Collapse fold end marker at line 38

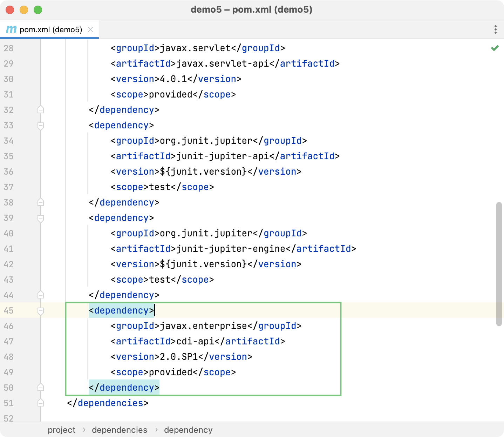tap(41, 202)
